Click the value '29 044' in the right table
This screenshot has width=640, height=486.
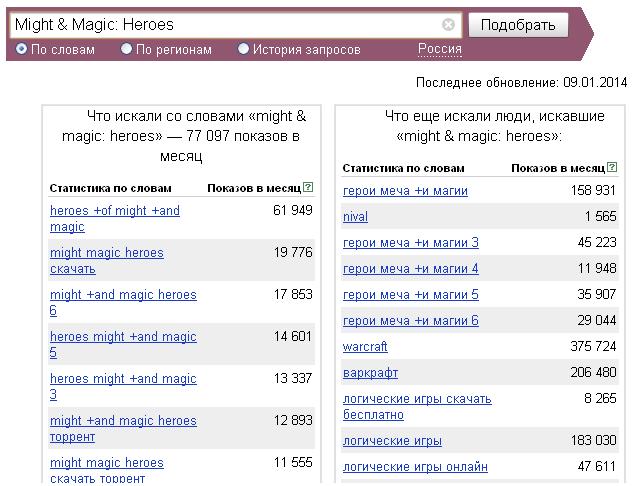pyautogui.click(x=597, y=320)
